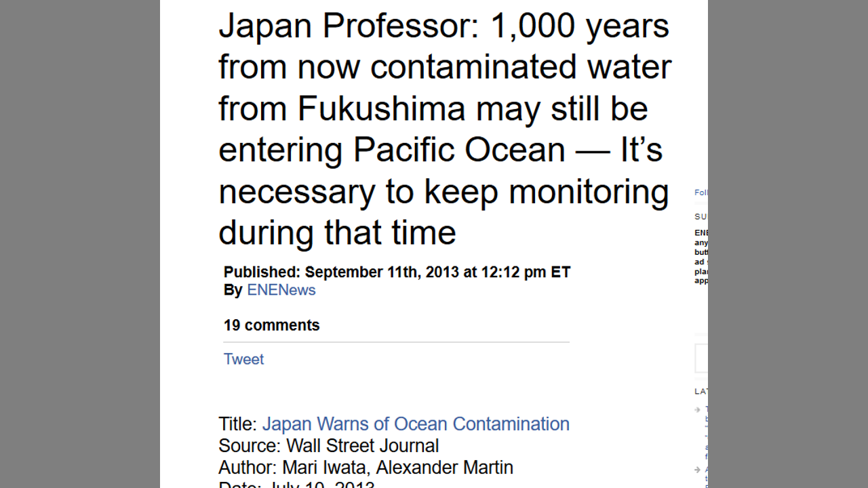Click the partially hidden 'Date:' line
The image size is (868, 488).
pyautogui.click(x=296, y=485)
